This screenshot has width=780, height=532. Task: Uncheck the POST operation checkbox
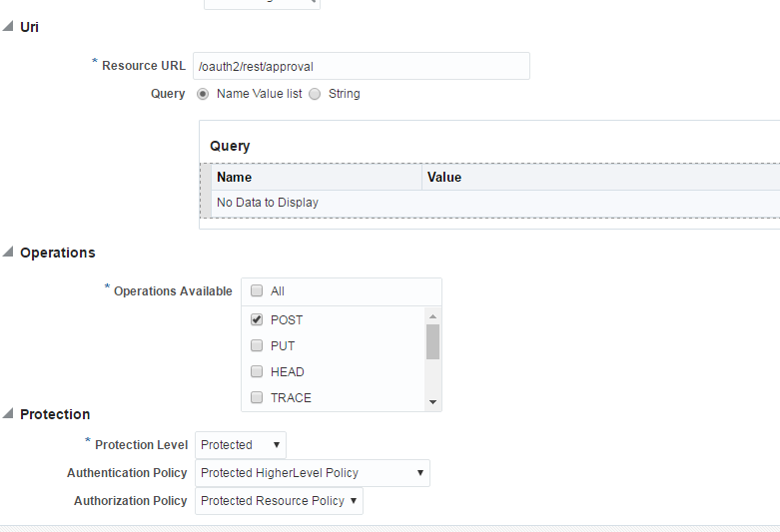coord(257,319)
